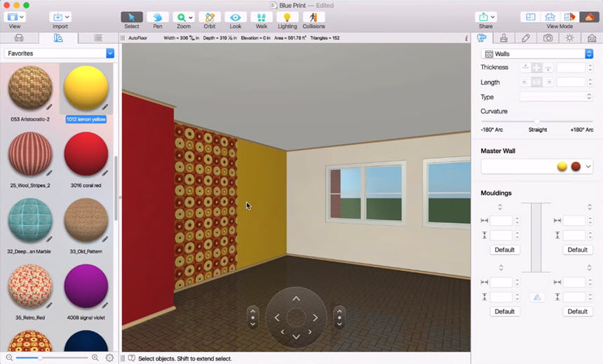Switch to 2D floor plan view mode
Viewport: 603px width, 364px height.
click(x=530, y=17)
